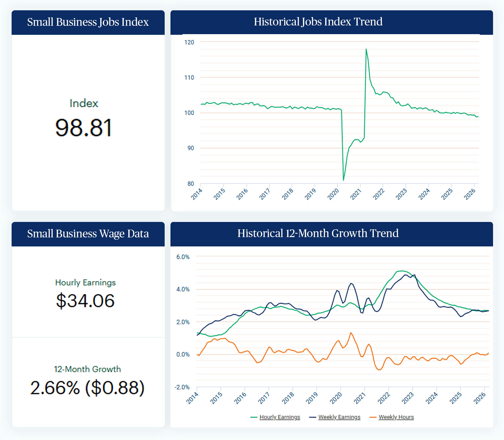This screenshot has height=440, width=504.
Task: Click the green Hourly Earnings legend line marker
Action: pyautogui.click(x=254, y=417)
